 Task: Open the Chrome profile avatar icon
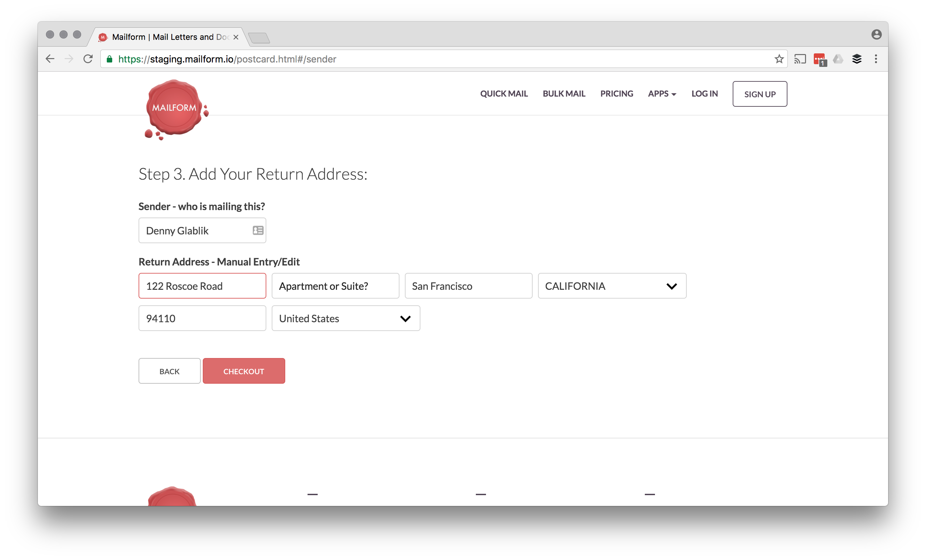(876, 34)
